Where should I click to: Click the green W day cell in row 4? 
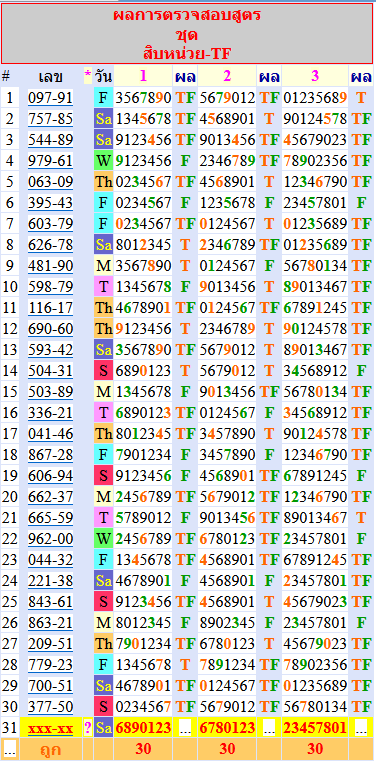click(x=103, y=161)
